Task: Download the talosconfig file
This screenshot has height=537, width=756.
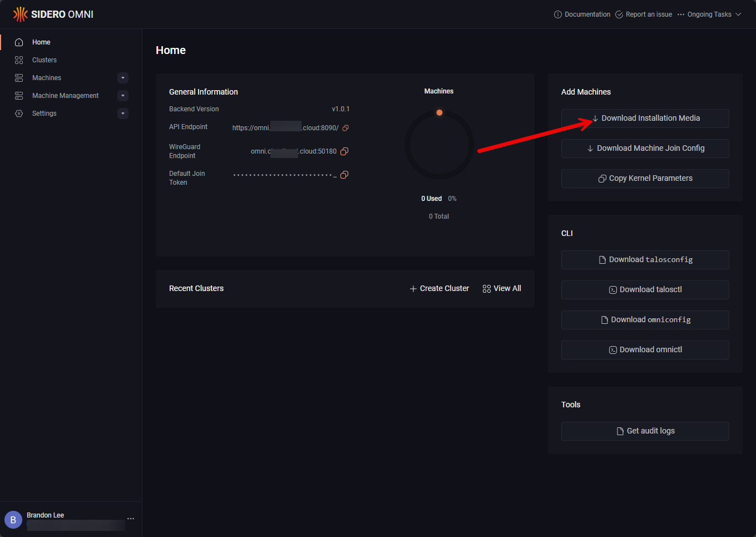Action: pos(645,260)
